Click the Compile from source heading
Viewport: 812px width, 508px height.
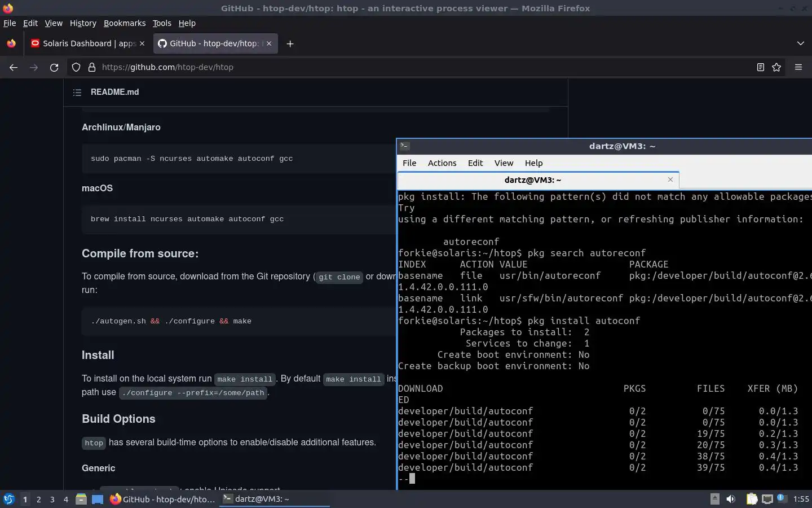(140, 253)
